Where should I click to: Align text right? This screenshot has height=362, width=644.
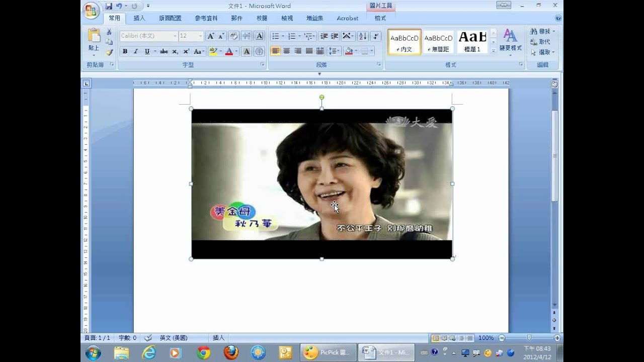tap(298, 51)
